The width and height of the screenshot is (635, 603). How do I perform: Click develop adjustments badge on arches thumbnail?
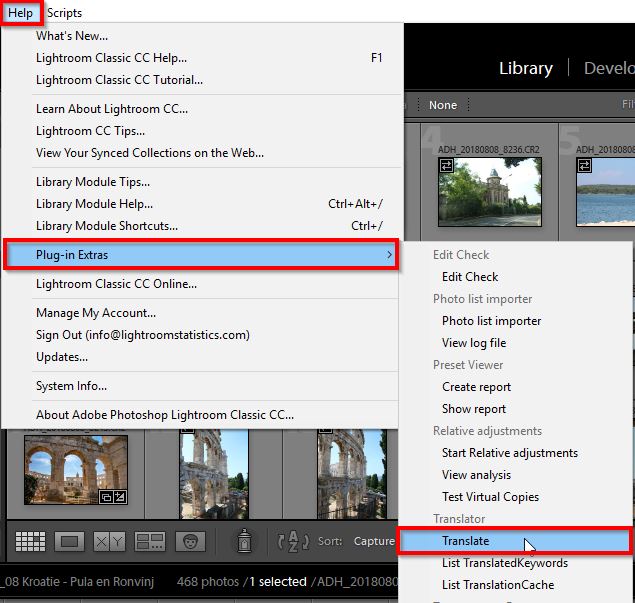pyautogui.click(x=119, y=497)
